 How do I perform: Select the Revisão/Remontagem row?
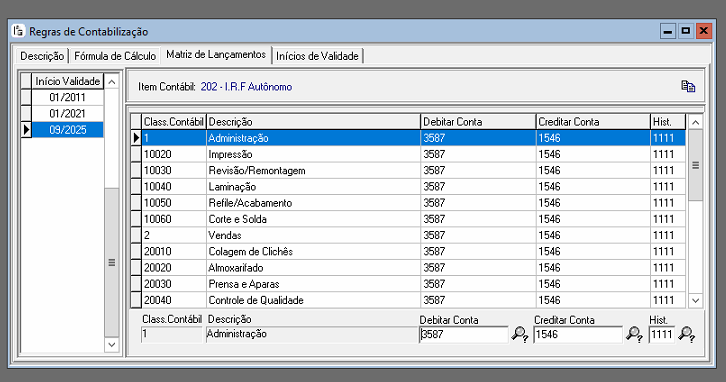coord(413,170)
